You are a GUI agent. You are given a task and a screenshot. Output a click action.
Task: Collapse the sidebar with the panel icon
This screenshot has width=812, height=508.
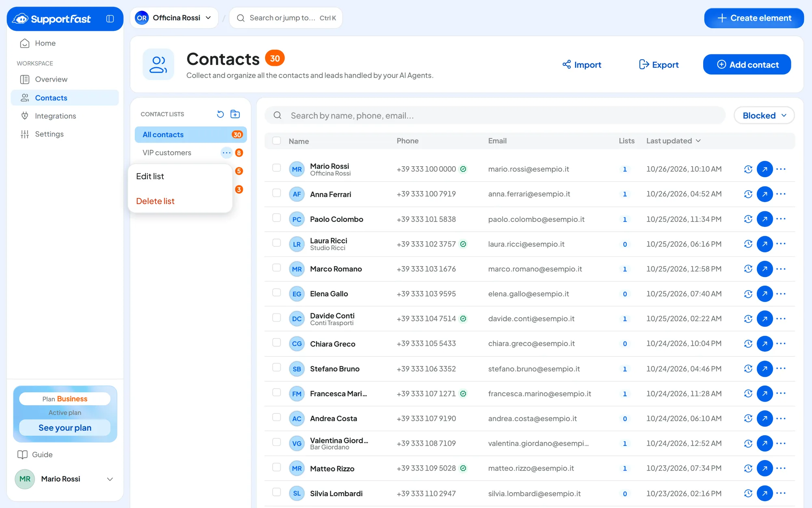(110, 19)
